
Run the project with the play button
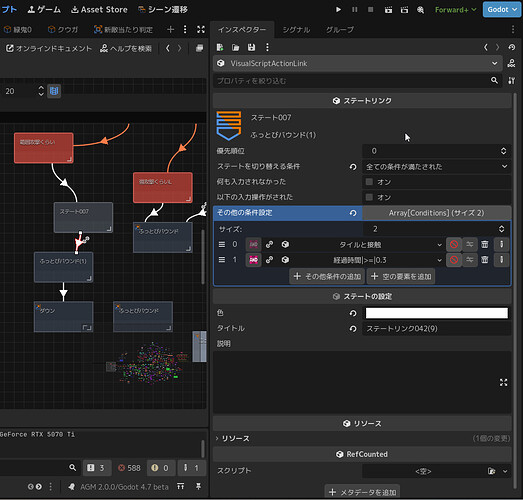(338, 10)
